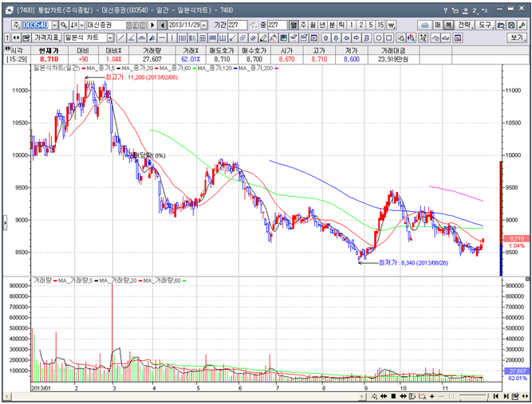The width and height of the screenshot is (532, 404).
Task: Select the vertical line drawing tool
Action: [172, 37]
